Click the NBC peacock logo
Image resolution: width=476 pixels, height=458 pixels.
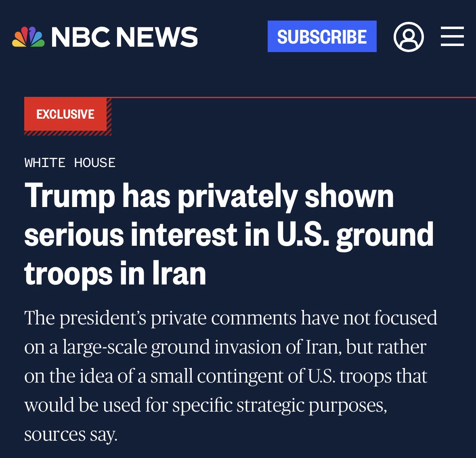[x=28, y=37]
